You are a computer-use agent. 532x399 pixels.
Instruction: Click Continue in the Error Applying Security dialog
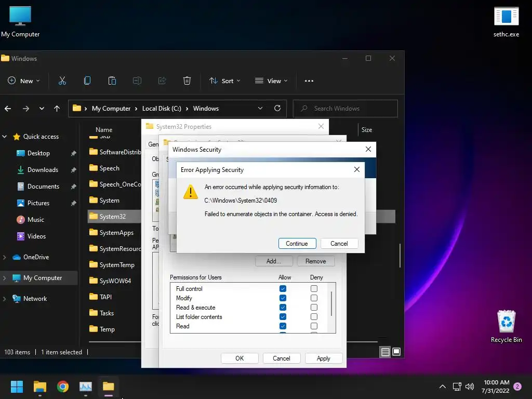coord(297,243)
